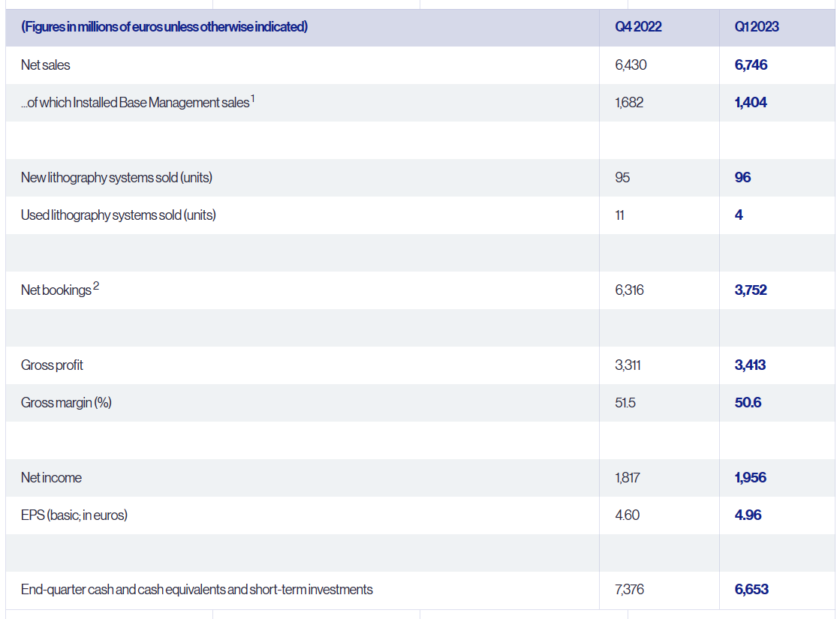This screenshot has width=840, height=619.
Task: Select New lithography systems sold label
Action: (116, 178)
